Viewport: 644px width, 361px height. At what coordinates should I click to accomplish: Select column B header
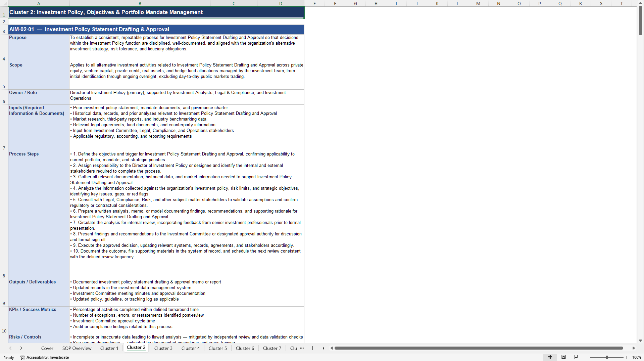(x=140, y=3)
